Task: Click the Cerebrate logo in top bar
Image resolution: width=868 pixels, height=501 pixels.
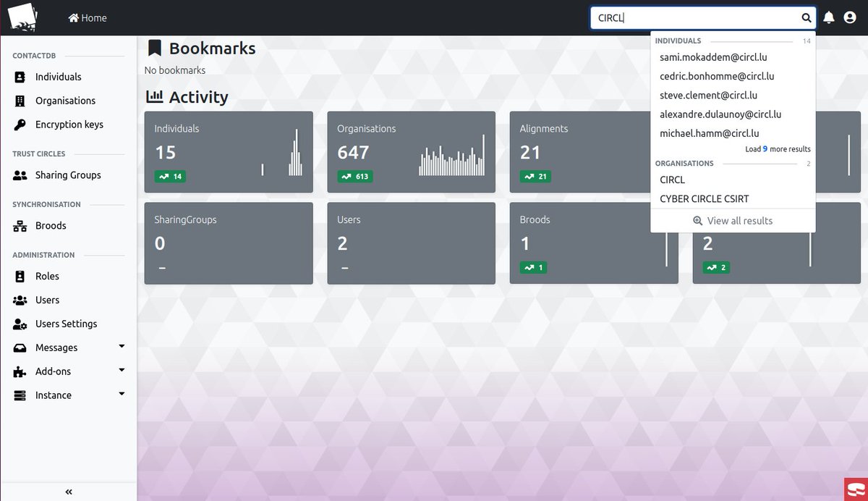Action: 22,17
